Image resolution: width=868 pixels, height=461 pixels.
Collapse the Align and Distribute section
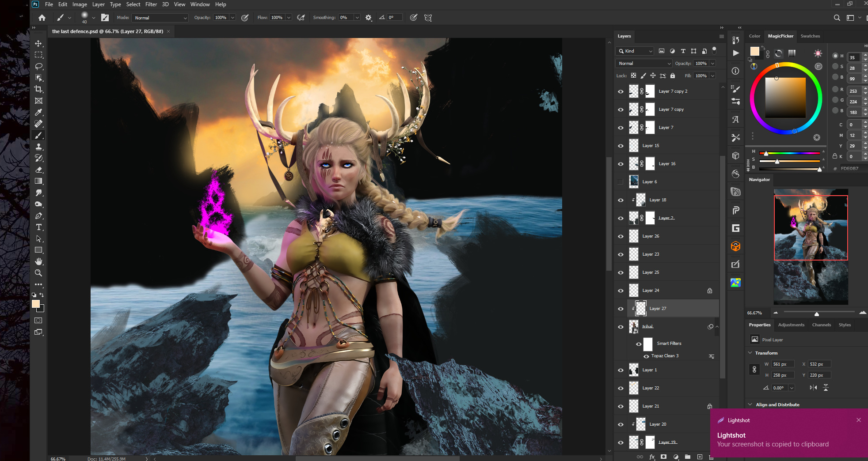coord(750,404)
